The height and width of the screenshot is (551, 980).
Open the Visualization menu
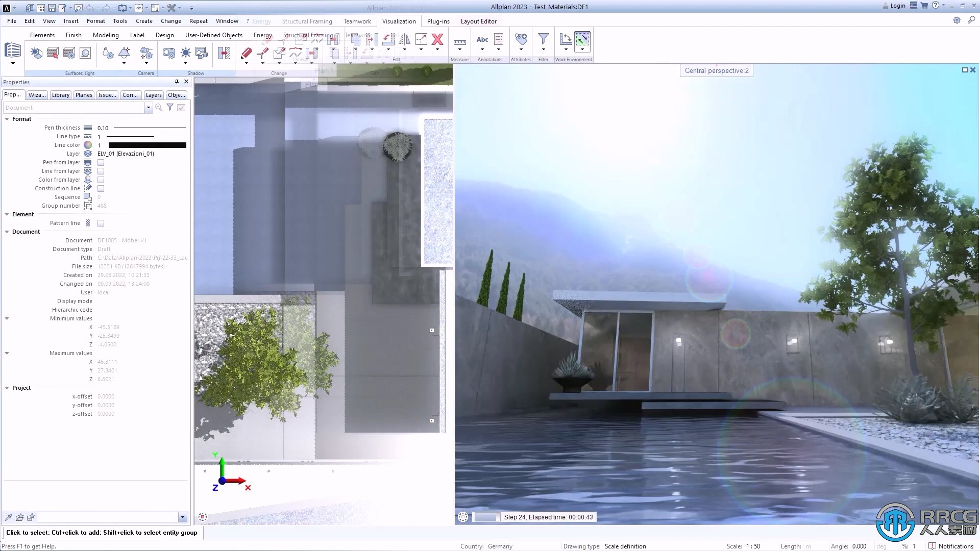[x=399, y=21]
